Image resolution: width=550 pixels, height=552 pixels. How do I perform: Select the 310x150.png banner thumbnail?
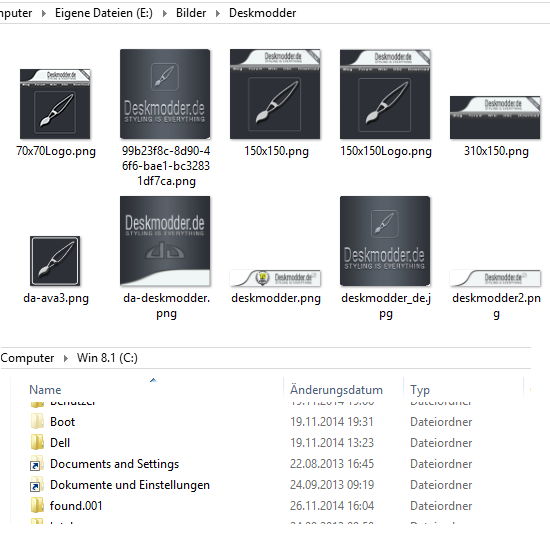pos(495,118)
